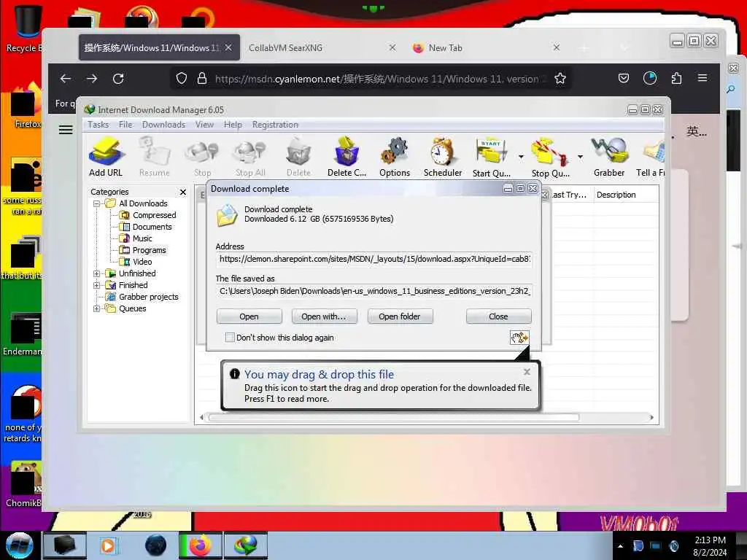The width and height of the screenshot is (747, 560).
Task: Go back in Firefox browser
Action: click(66, 79)
